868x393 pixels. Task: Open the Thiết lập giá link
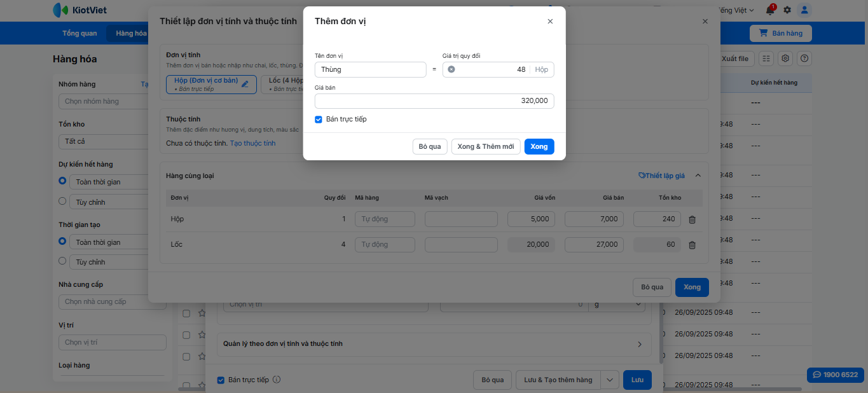point(661,176)
